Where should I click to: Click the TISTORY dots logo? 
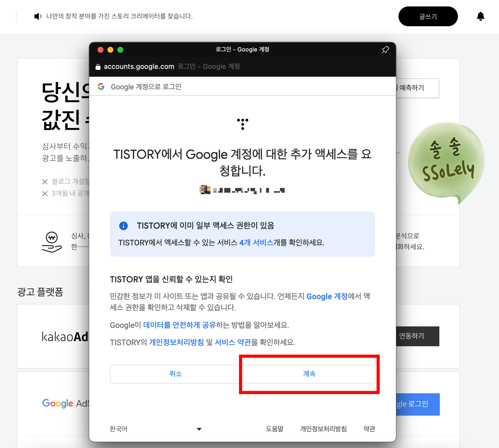(243, 124)
